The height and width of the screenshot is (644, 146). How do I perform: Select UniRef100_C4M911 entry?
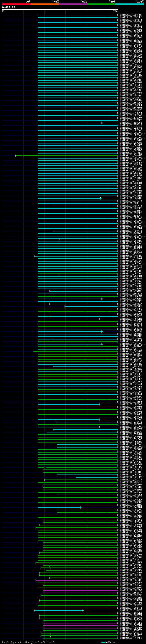point(131,469)
